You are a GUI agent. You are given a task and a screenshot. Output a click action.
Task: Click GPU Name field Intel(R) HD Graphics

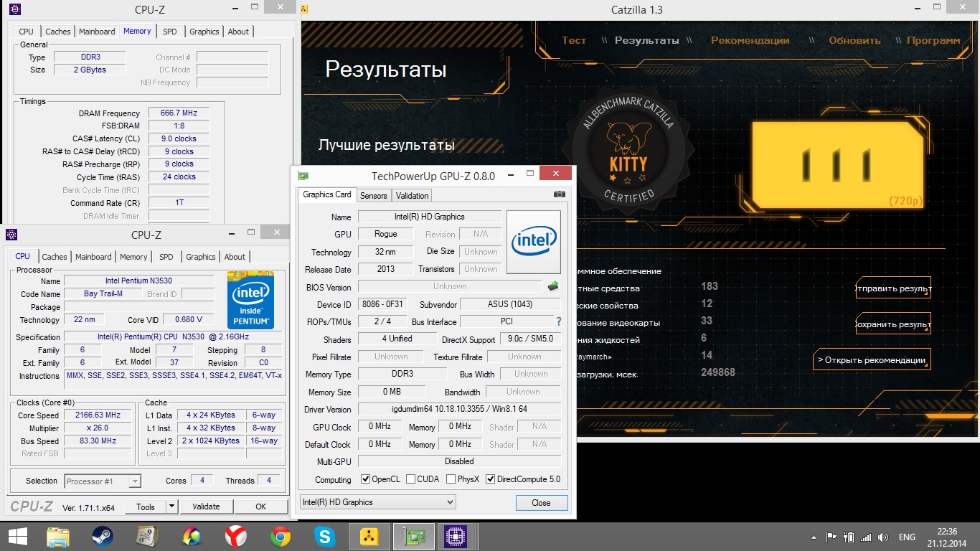(x=429, y=217)
